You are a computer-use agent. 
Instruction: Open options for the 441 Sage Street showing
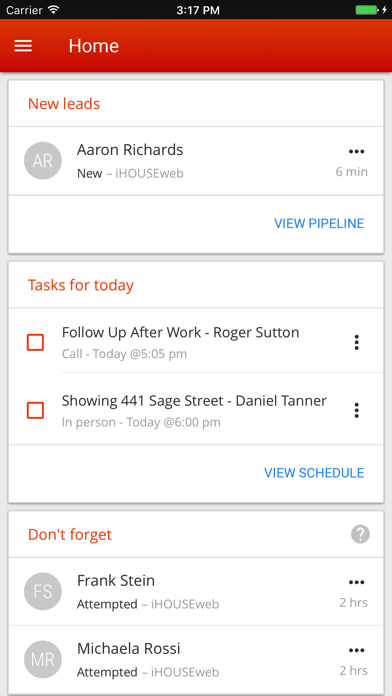[x=356, y=411]
